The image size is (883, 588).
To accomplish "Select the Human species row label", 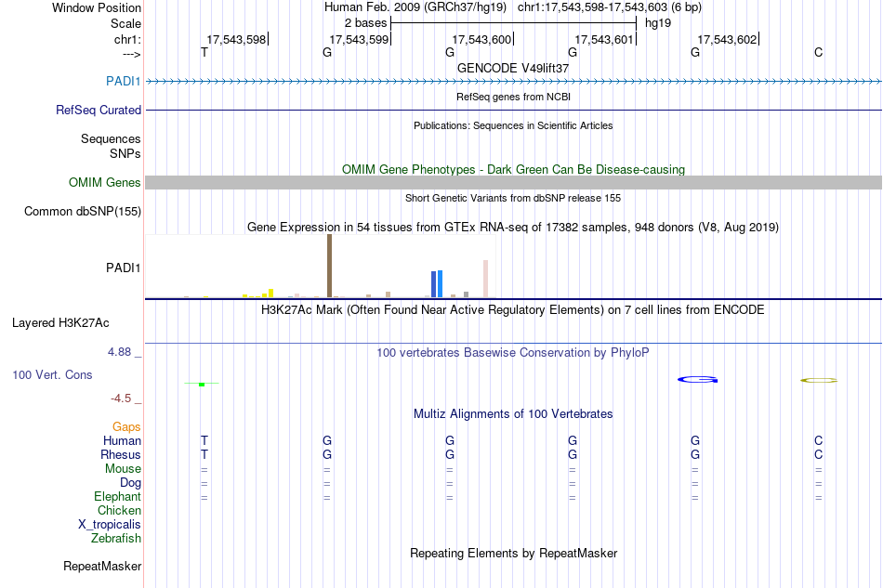I will click(122, 440).
